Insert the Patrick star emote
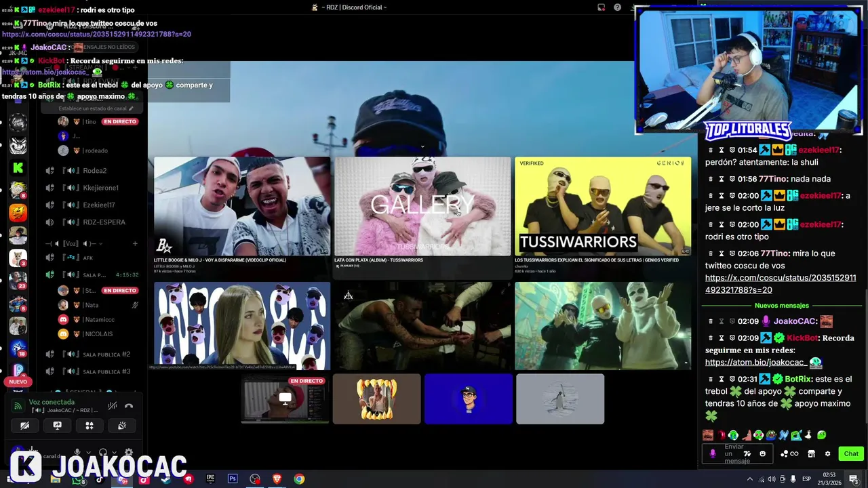Screen dimensions: 868x488 tap(745, 435)
